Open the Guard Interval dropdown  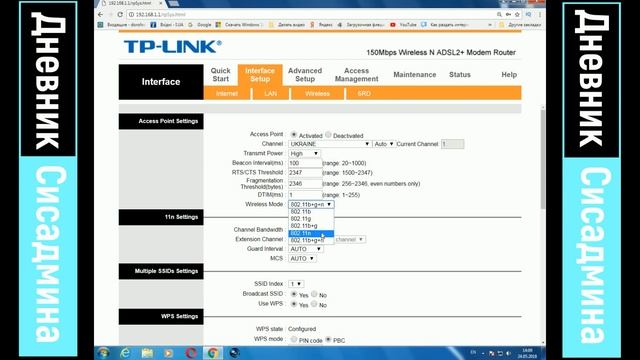point(306,249)
